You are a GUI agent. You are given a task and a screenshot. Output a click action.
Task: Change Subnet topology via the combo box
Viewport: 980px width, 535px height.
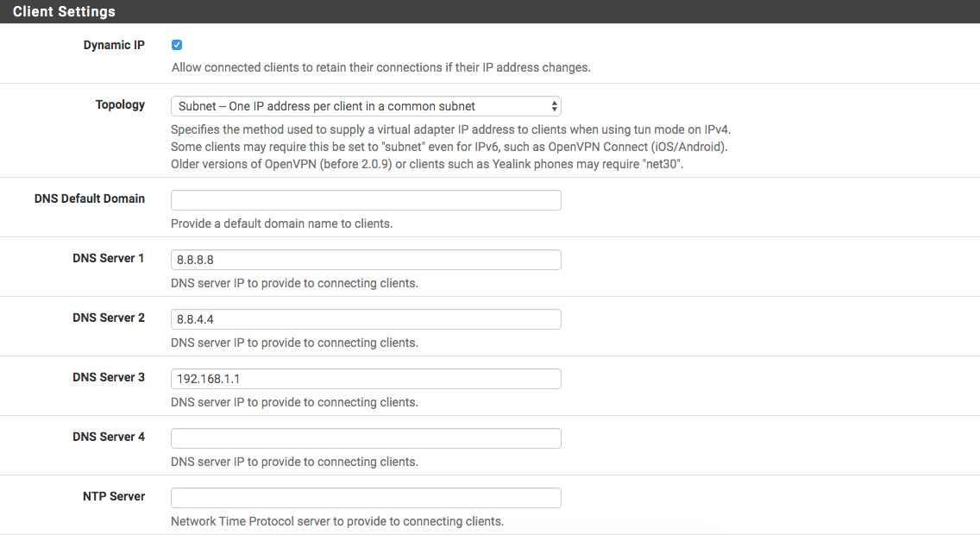pos(366,105)
